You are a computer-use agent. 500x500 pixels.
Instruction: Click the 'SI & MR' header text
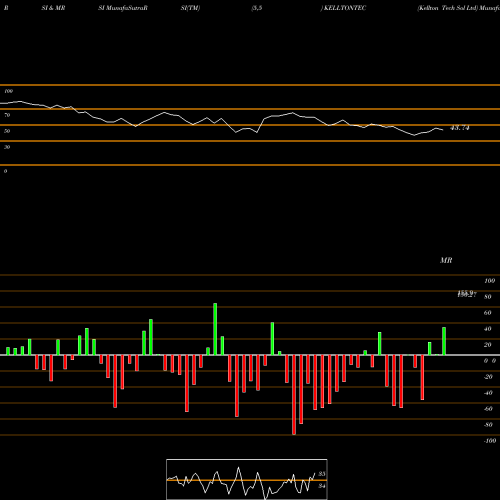tap(53, 8)
